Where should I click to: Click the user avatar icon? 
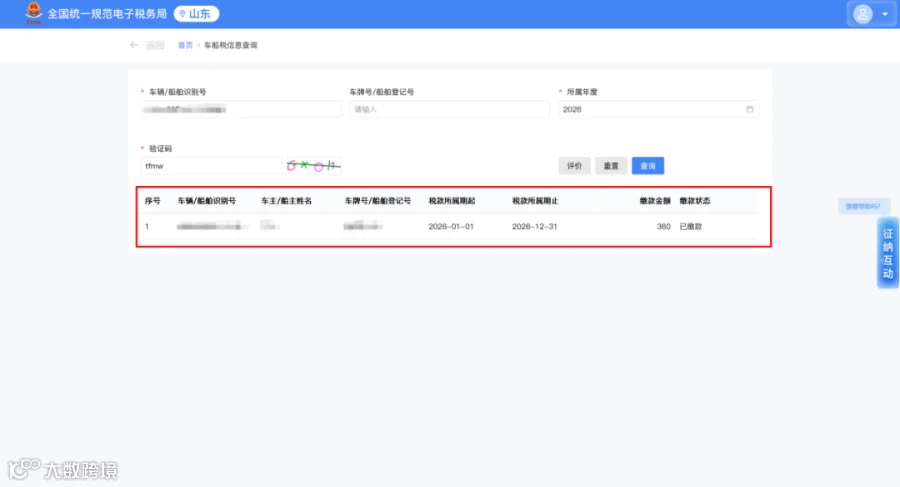[862, 14]
